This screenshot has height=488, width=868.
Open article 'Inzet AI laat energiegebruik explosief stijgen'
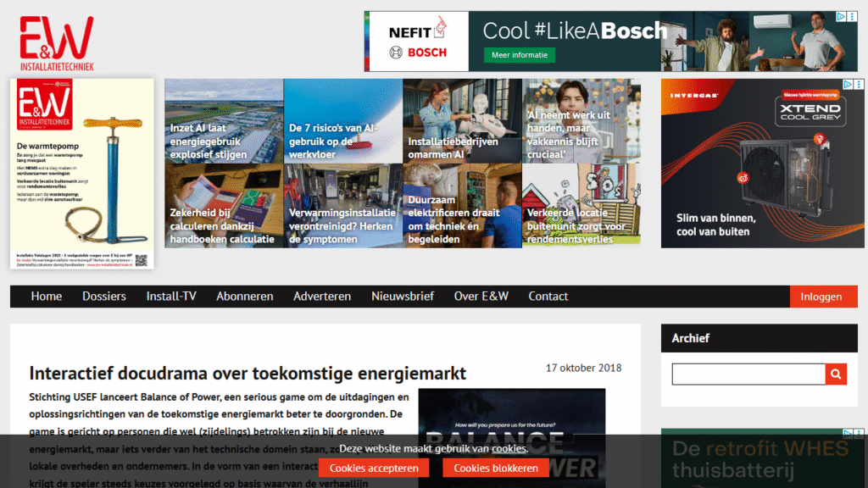coord(224,121)
